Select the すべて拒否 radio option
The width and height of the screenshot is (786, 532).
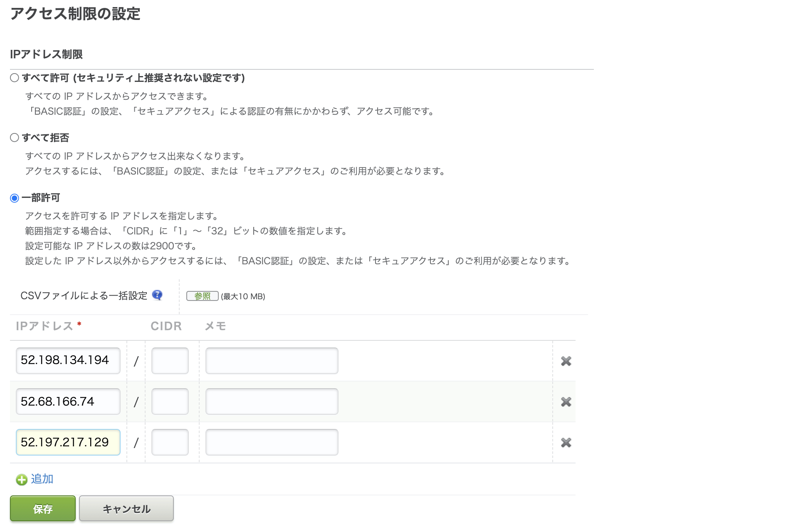15,138
